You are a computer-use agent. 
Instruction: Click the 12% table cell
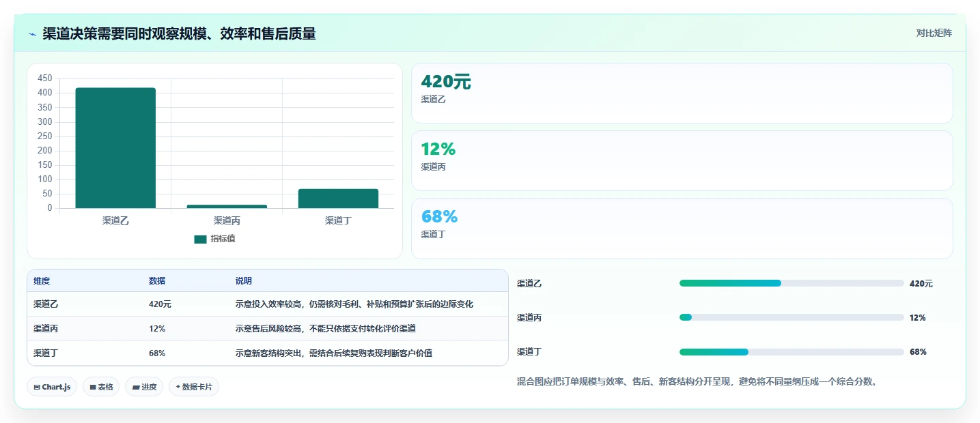click(157, 329)
